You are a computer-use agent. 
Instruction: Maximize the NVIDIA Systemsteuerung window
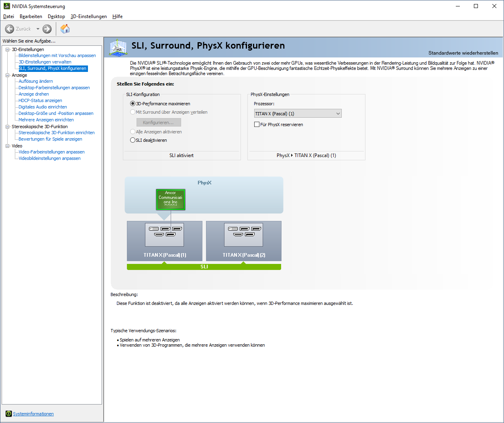point(476,6)
